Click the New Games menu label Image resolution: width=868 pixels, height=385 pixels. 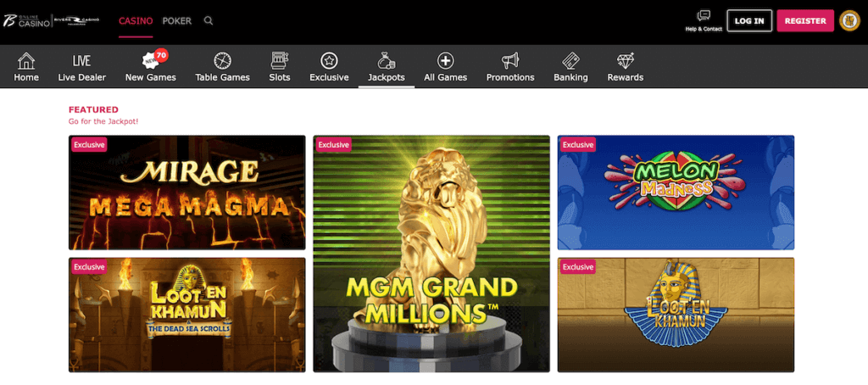(x=151, y=77)
